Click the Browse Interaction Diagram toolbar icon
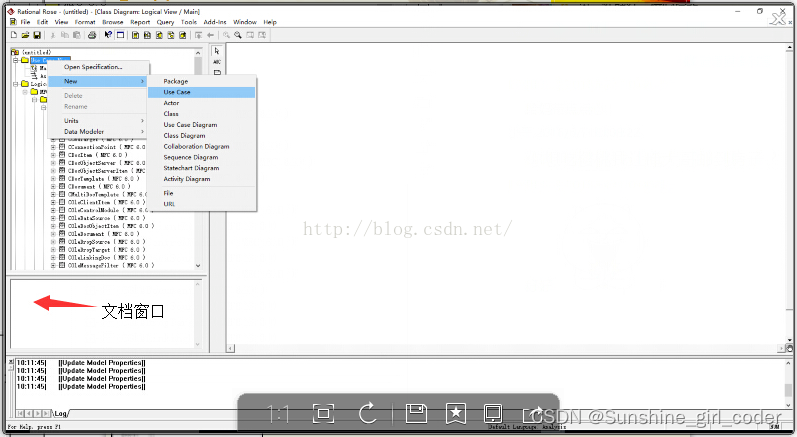The height and width of the screenshot is (437, 797). [x=147, y=35]
